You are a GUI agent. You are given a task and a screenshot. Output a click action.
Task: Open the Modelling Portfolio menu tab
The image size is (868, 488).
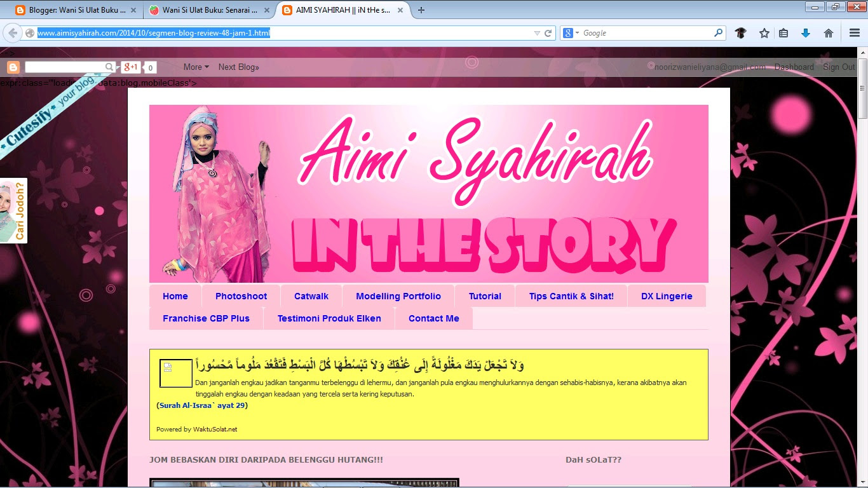pyautogui.click(x=398, y=296)
